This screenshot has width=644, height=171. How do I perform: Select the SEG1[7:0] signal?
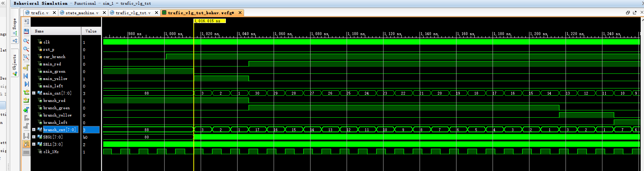click(53, 137)
